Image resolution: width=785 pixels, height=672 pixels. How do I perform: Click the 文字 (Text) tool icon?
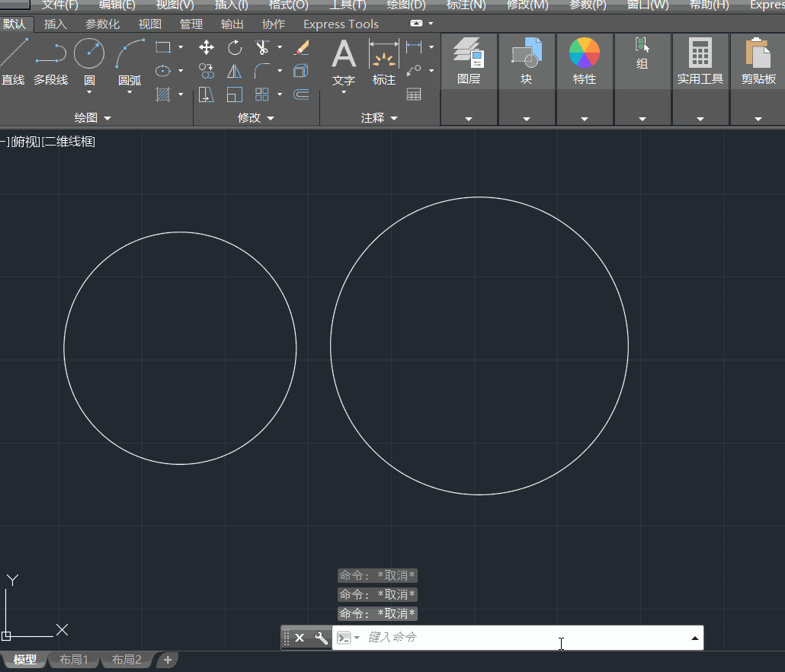click(344, 53)
